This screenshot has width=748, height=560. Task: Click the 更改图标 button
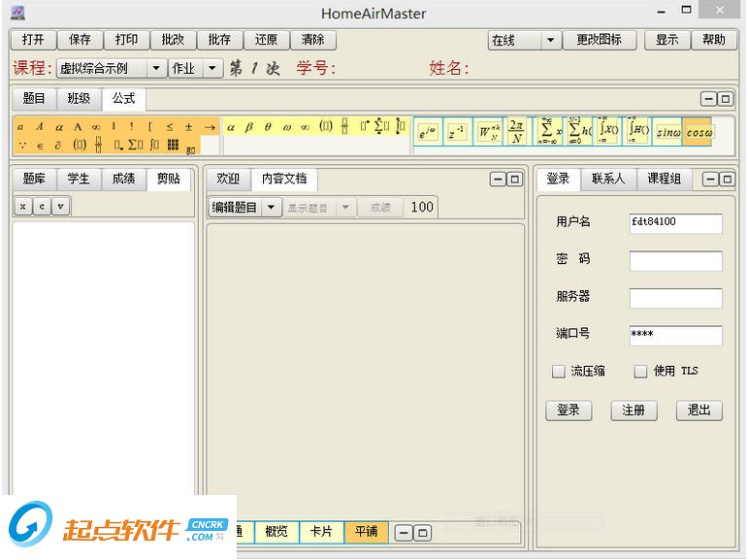600,40
